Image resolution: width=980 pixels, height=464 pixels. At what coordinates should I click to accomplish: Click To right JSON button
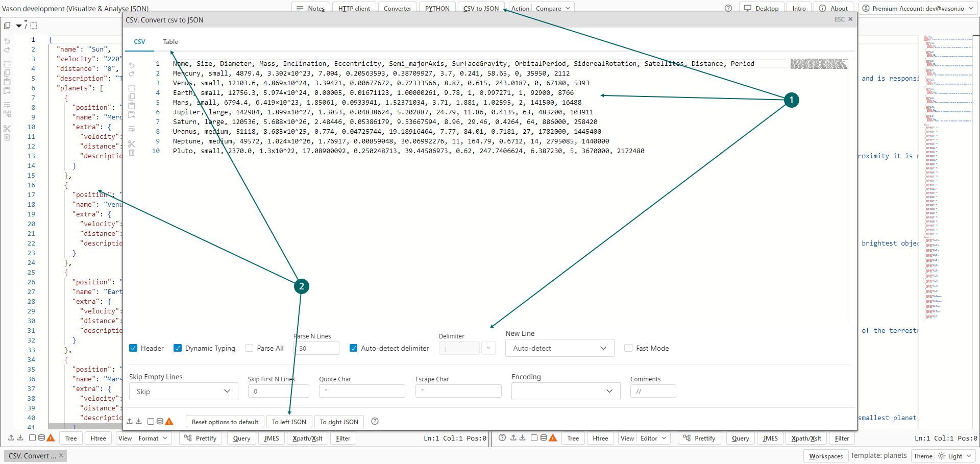click(339, 422)
